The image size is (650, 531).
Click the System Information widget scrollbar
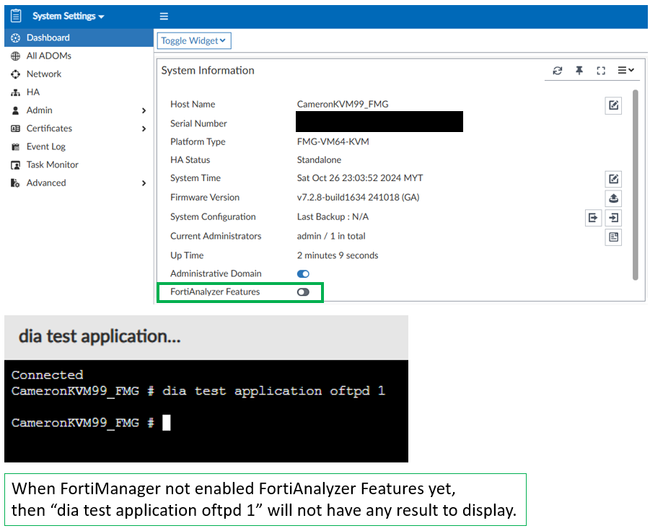coord(635,180)
